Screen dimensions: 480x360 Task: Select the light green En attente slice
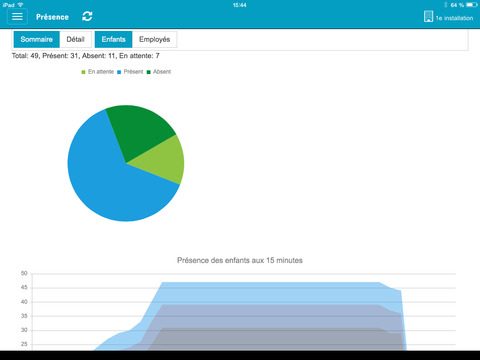(x=163, y=160)
